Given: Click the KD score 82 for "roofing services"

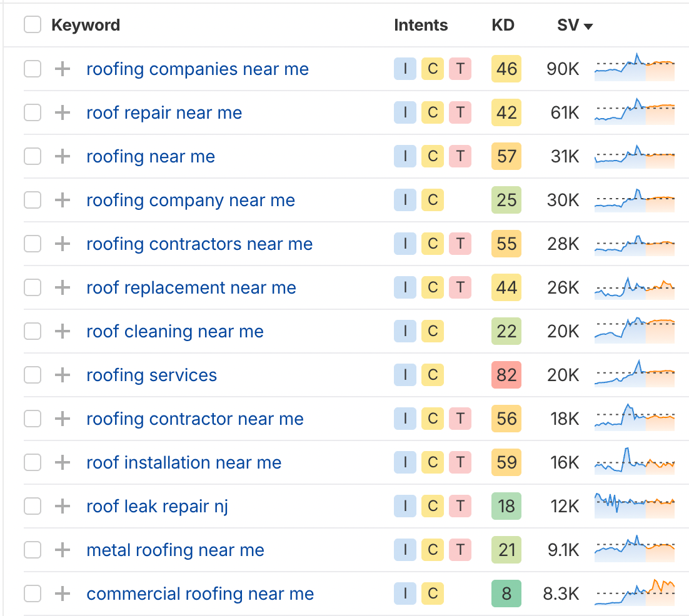Looking at the screenshot, I should point(506,375).
